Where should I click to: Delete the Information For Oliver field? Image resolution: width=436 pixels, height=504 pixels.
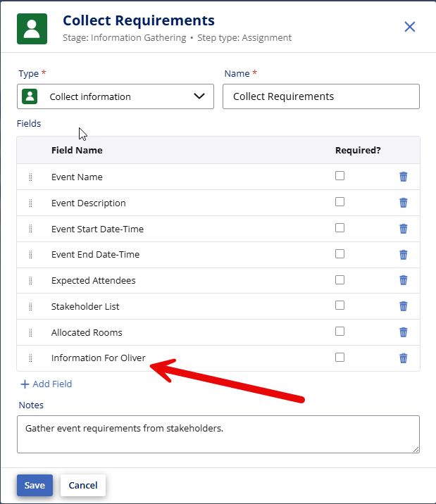[x=403, y=358]
